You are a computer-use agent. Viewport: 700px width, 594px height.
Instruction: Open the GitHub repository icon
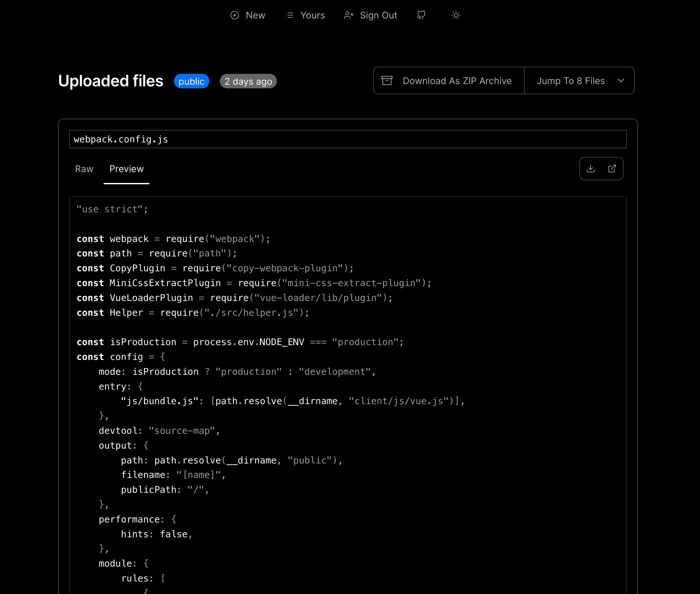421,15
